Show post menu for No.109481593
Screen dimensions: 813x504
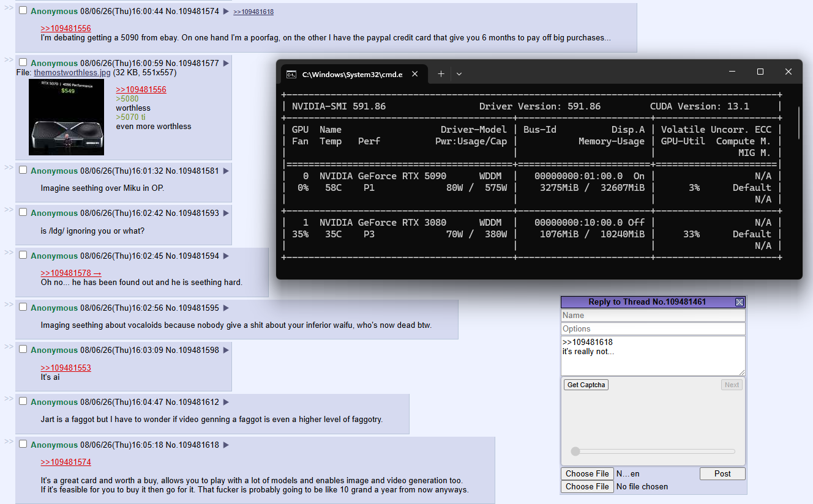tap(226, 213)
